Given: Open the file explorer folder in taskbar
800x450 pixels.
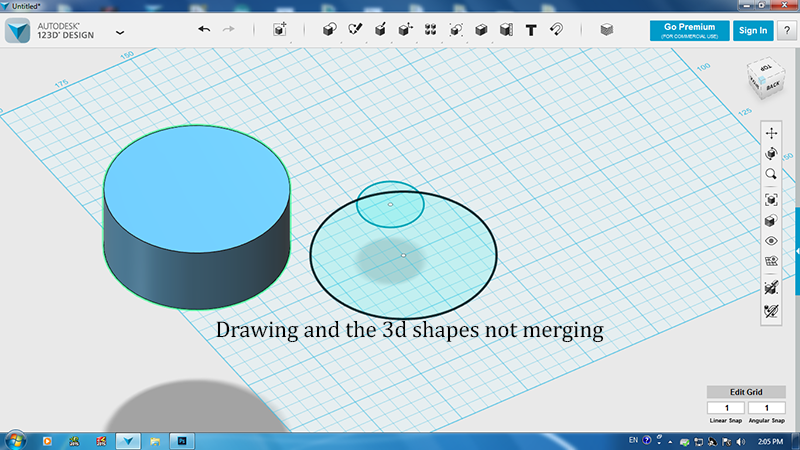Looking at the screenshot, I should tap(155, 441).
